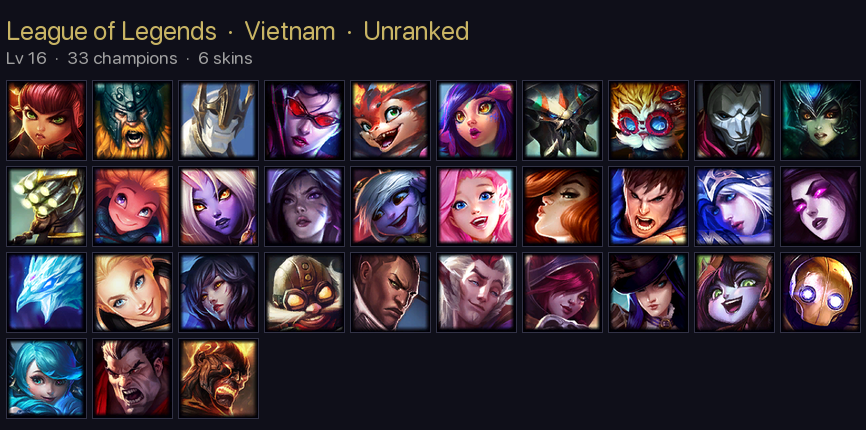Open the Lucian champion thumbnail
The height and width of the screenshot is (430, 866).
(390, 293)
